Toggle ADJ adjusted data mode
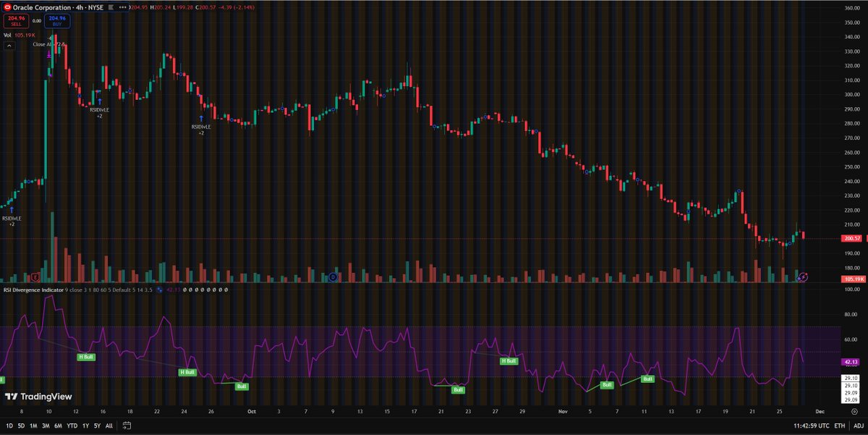 pos(859,426)
